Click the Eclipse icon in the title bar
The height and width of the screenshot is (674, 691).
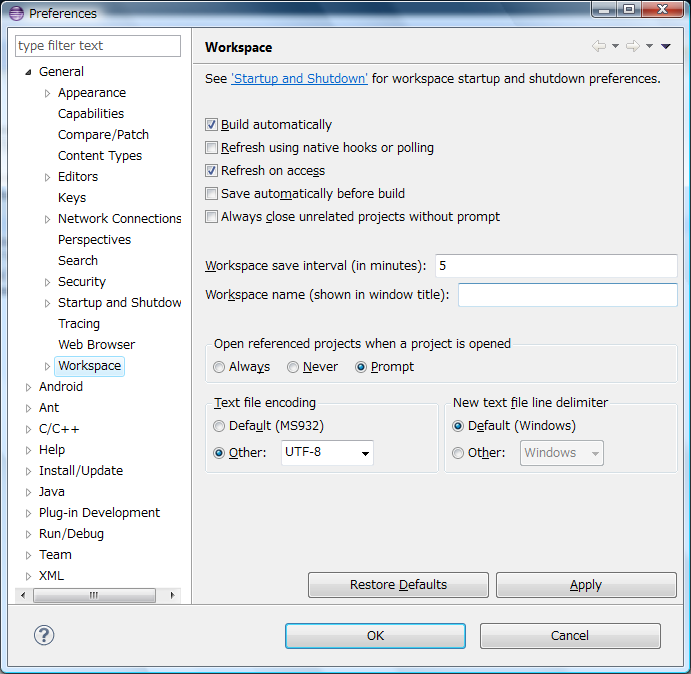(x=16, y=13)
